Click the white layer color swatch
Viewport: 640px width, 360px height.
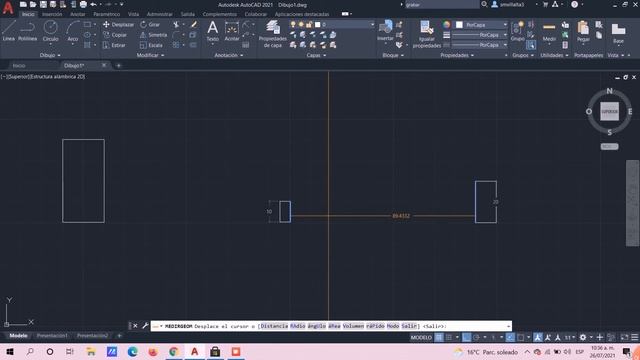(318, 24)
